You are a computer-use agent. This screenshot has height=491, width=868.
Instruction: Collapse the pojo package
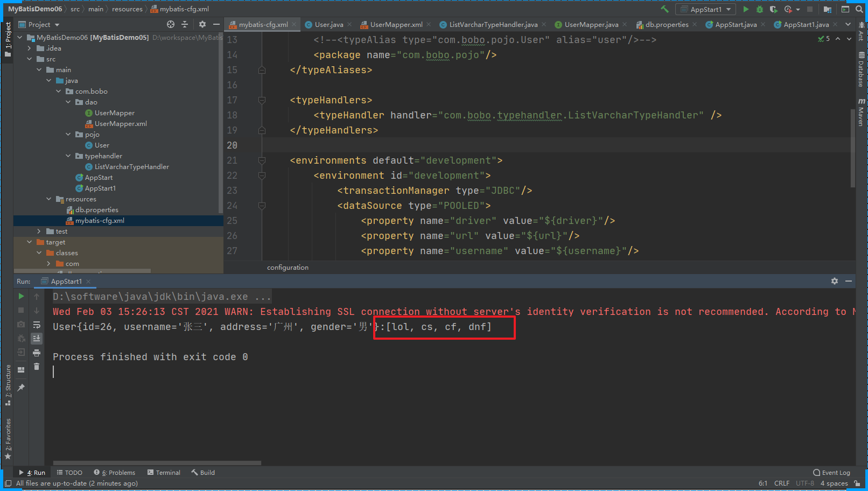pos(68,134)
